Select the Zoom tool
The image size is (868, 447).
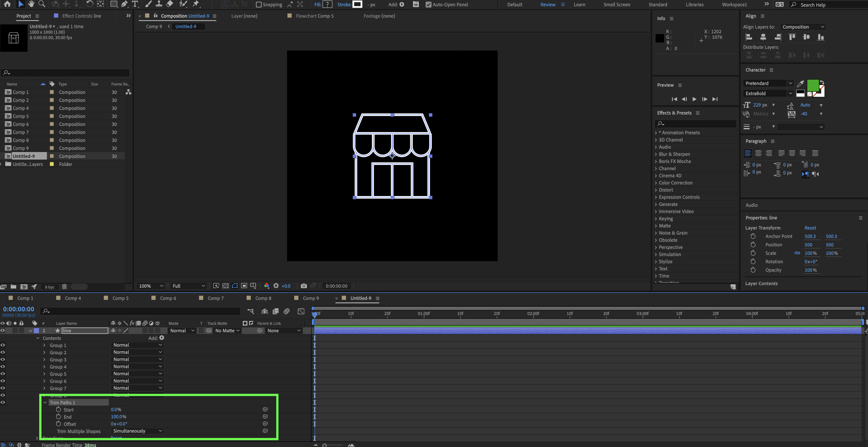point(42,4)
